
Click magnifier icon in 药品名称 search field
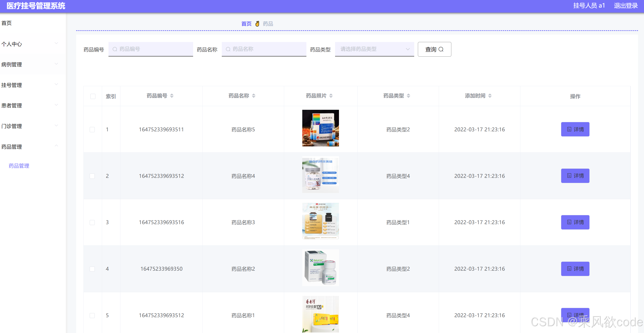(x=228, y=49)
